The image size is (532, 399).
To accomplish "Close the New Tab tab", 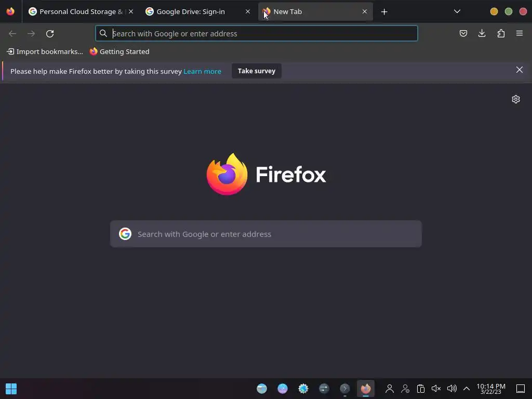I will pyautogui.click(x=365, y=11).
